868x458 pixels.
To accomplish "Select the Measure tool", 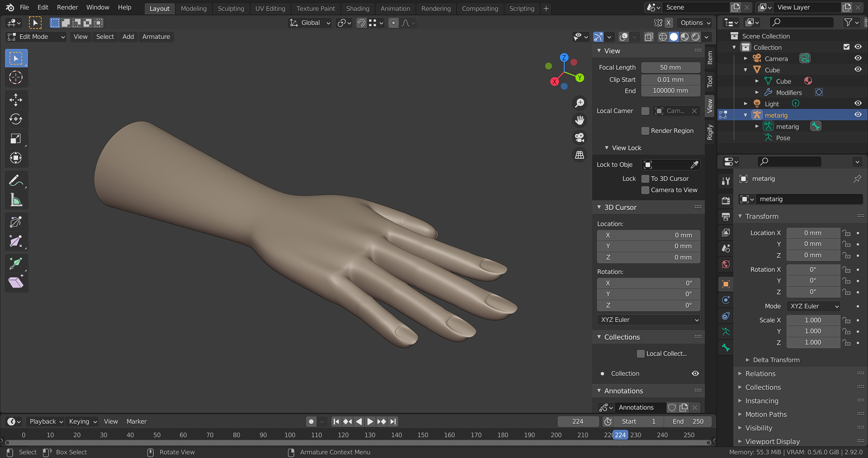I will point(16,200).
